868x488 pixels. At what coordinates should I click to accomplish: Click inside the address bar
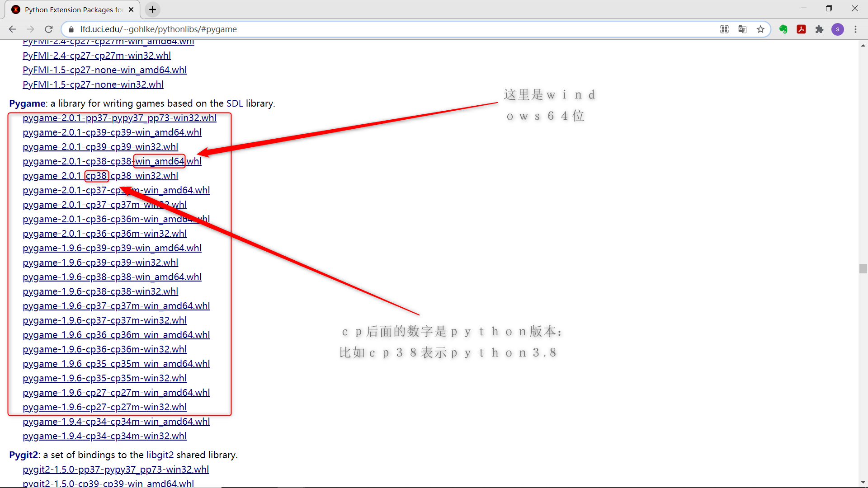[316, 29]
